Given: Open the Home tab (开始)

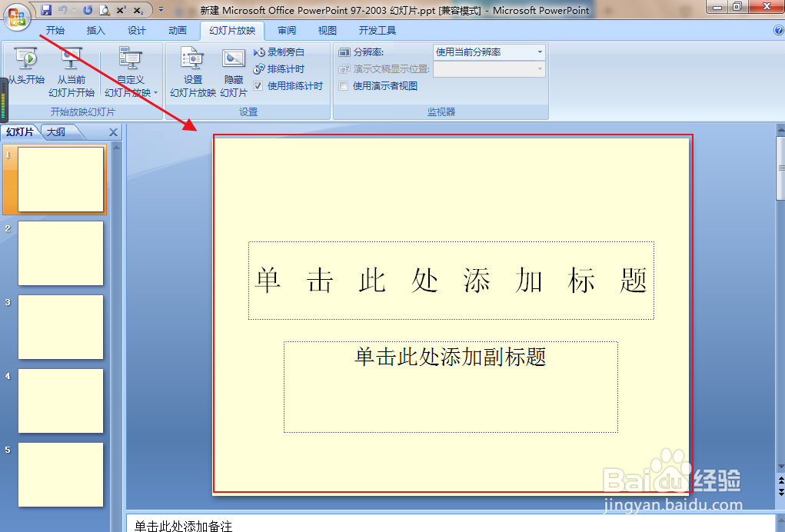Looking at the screenshot, I should tap(55, 31).
